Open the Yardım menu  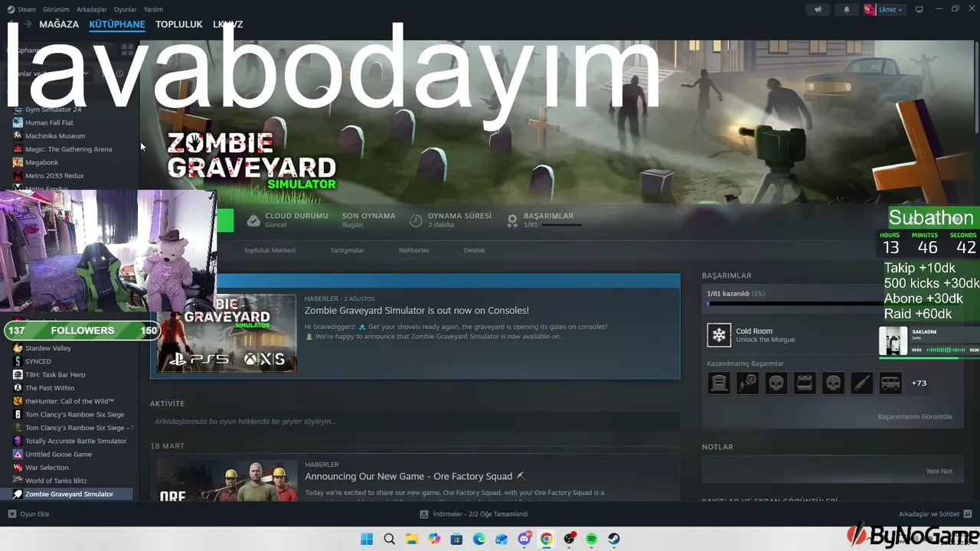click(153, 9)
